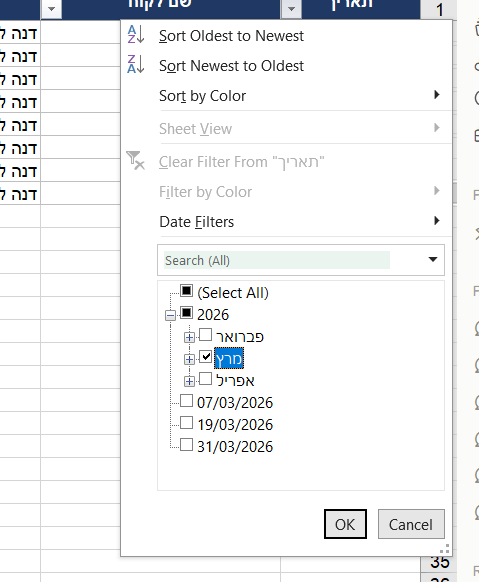
Task: Expand the מרץ month node
Action: 189,359
